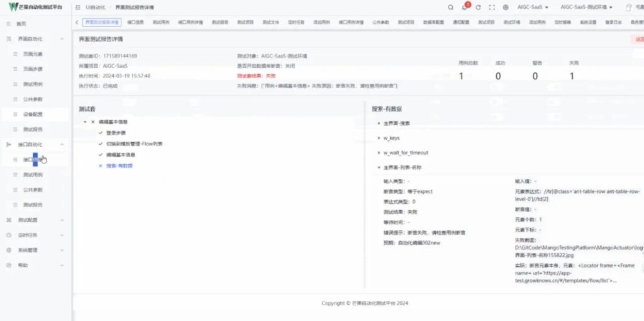Expand the 测试配置 sidebar group chevron
The width and height of the screenshot is (644, 321).
point(62,220)
